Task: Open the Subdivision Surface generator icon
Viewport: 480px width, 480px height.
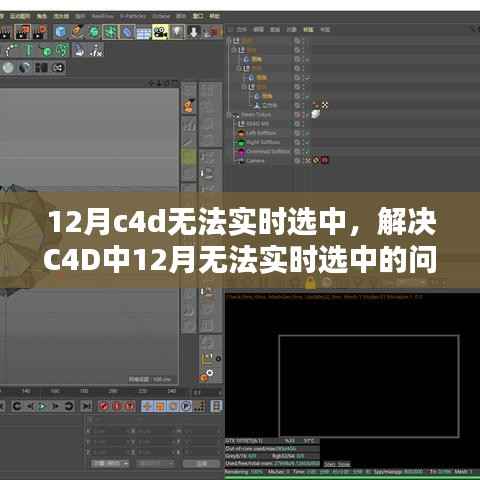Action: tap(94, 32)
